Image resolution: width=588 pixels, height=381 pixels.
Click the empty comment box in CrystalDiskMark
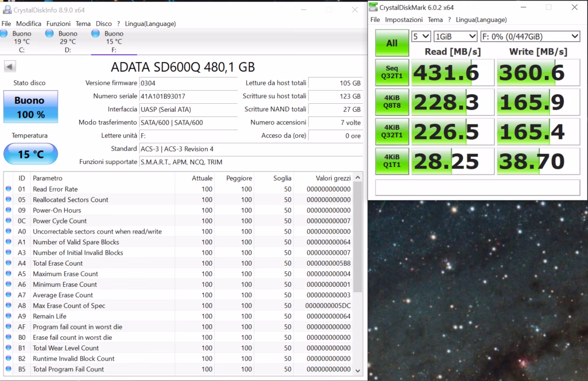pos(477,187)
